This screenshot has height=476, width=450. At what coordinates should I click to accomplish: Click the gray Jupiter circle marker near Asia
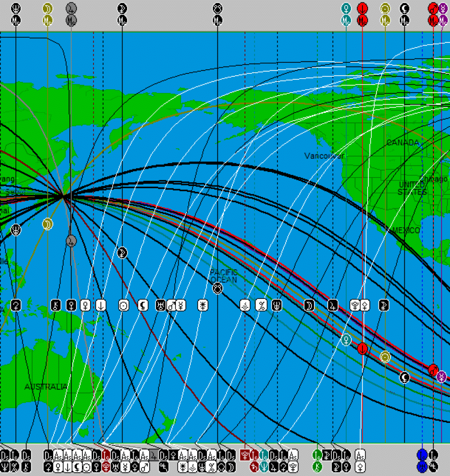pos(71,240)
